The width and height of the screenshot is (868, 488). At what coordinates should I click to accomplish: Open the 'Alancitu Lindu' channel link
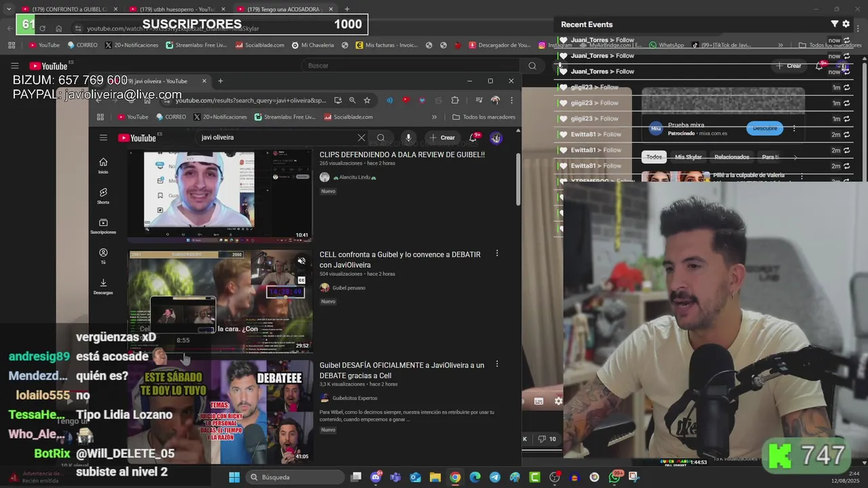[x=354, y=177]
